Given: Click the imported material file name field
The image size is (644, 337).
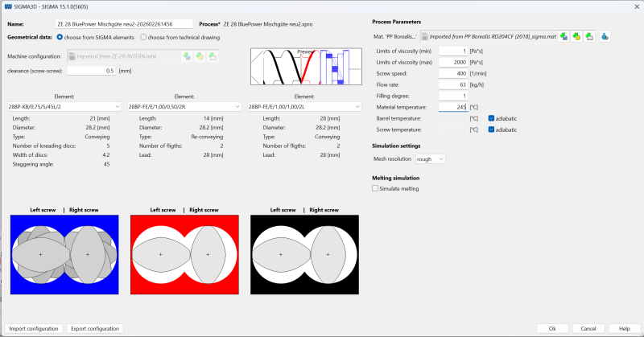Looking at the screenshot, I should pos(489,36).
